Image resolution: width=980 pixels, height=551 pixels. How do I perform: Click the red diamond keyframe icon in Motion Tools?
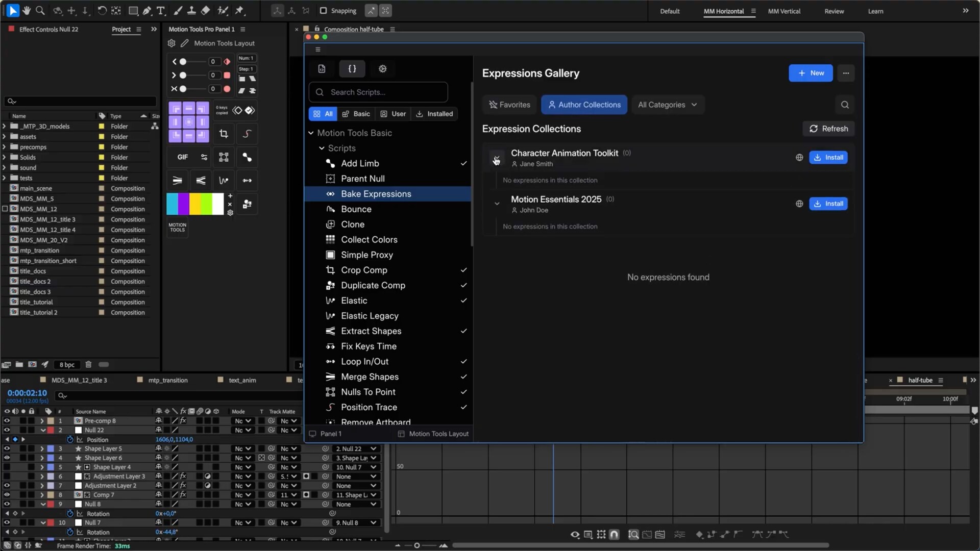(x=227, y=61)
